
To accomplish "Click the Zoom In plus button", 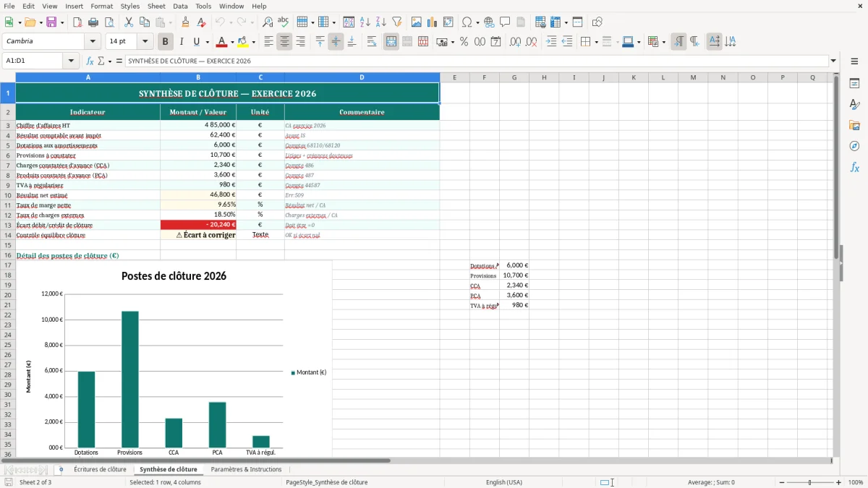I will pyautogui.click(x=839, y=482).
